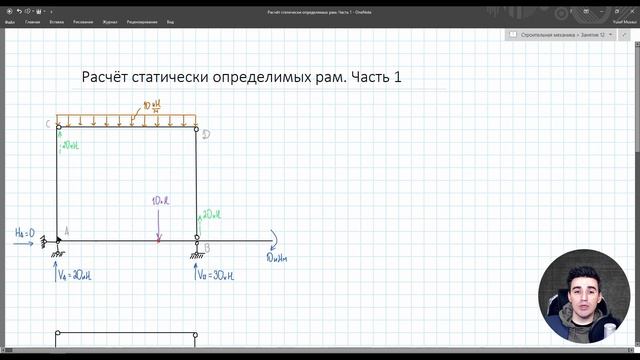Minimize the OneNote window
This screenshot has width=640, height=360.
click(602, 11)
